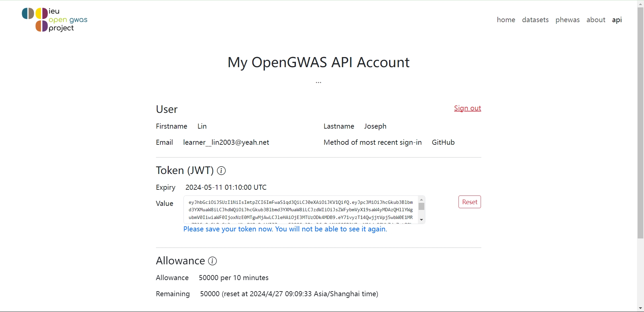Sign out of the account

tap(467, 108)
